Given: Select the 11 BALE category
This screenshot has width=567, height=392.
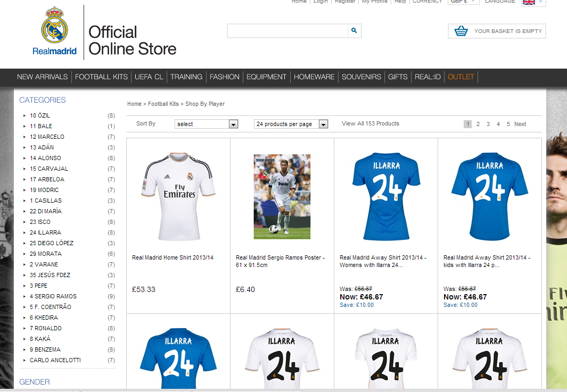Looking at the screenshot, I should coord(41,126).
